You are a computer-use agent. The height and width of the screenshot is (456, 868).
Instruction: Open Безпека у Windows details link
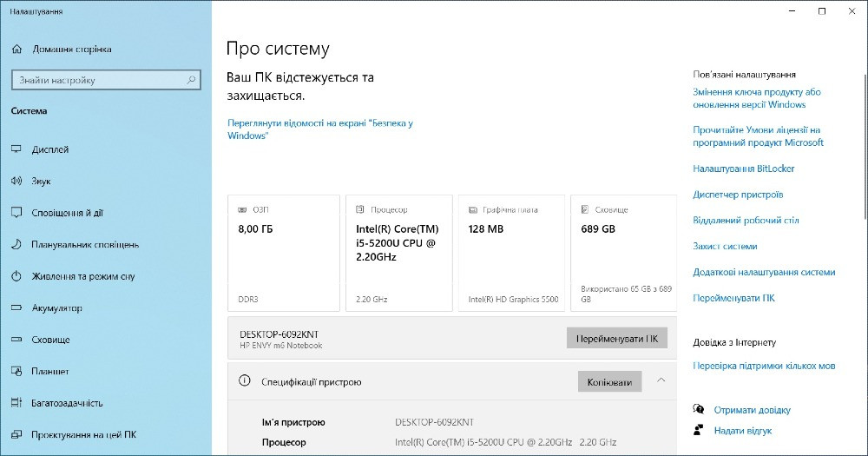320,129
